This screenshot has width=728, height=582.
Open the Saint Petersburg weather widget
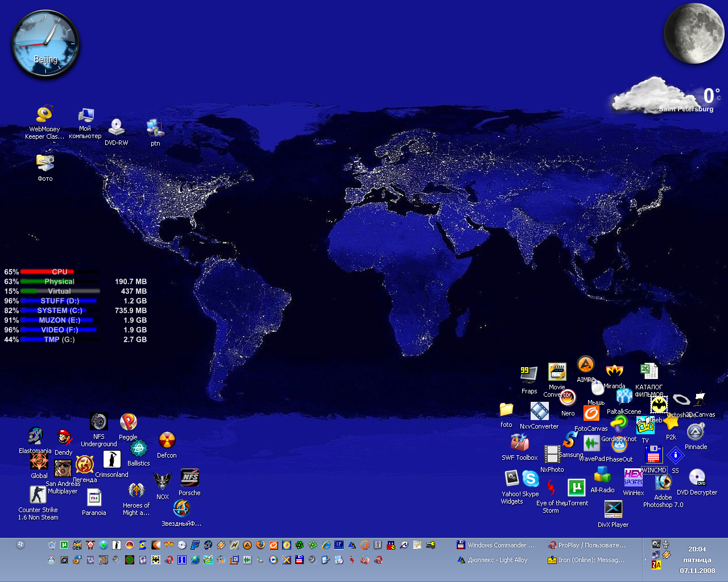click(x=665, y=97)
